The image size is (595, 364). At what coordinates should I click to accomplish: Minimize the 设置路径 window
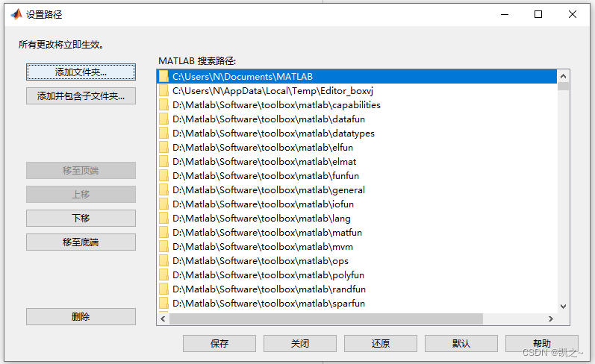pyautogui.click(x=505, y=14)
